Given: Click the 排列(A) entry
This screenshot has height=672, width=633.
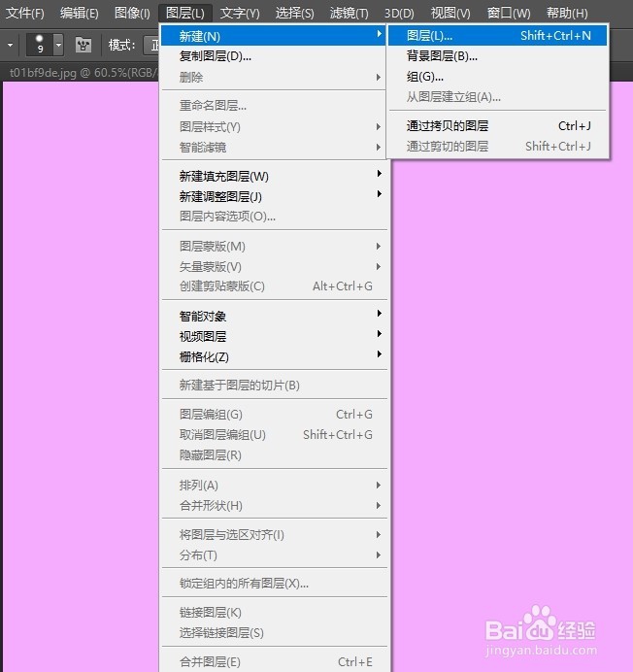Looking at the screenshot, I should [275, 486].
